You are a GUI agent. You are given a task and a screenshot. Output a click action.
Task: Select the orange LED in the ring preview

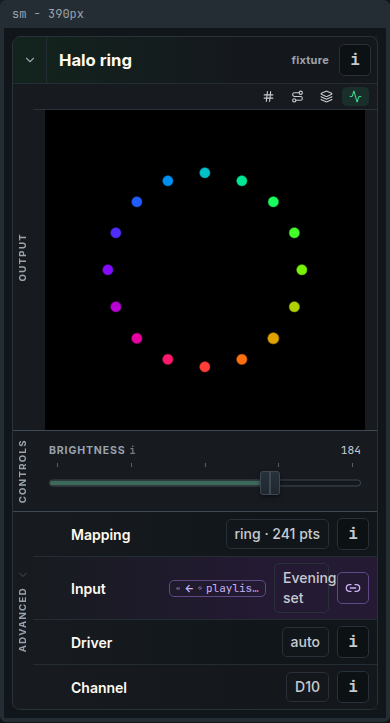(242, 359)
